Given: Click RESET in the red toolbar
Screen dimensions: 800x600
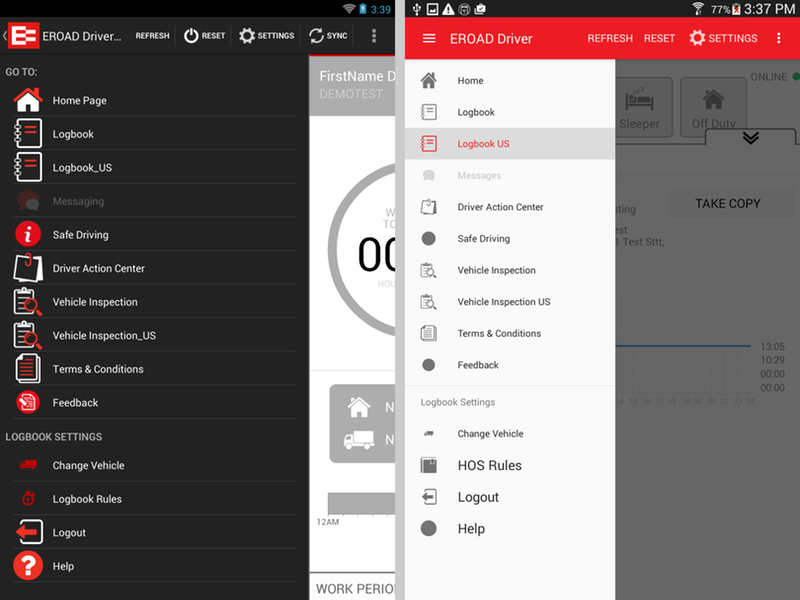Looking at the screenshot, I should [x=659, y=38].
